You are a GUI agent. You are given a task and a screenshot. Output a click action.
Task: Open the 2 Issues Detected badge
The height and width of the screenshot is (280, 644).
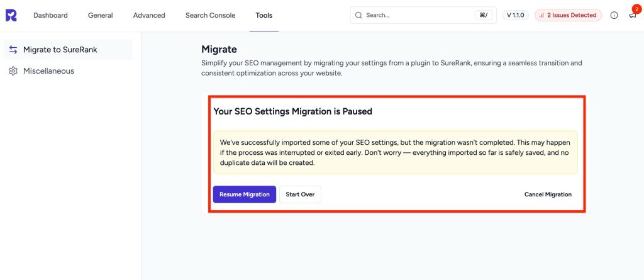point(568,15)
